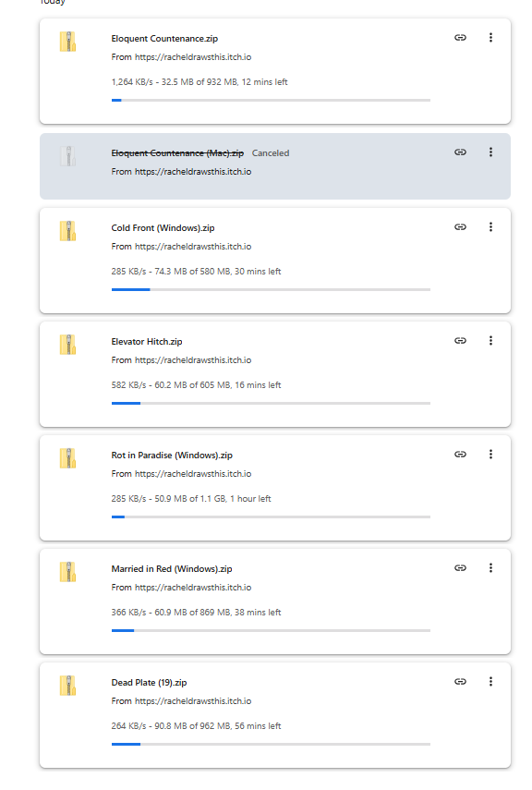Open Eloquent Countenance.zip file name link
Image resolution: width=532 pixels, height=790 pixels.
coord(164,39)
